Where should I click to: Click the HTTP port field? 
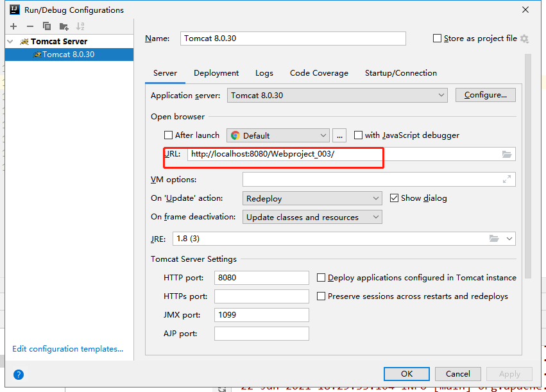262,277
